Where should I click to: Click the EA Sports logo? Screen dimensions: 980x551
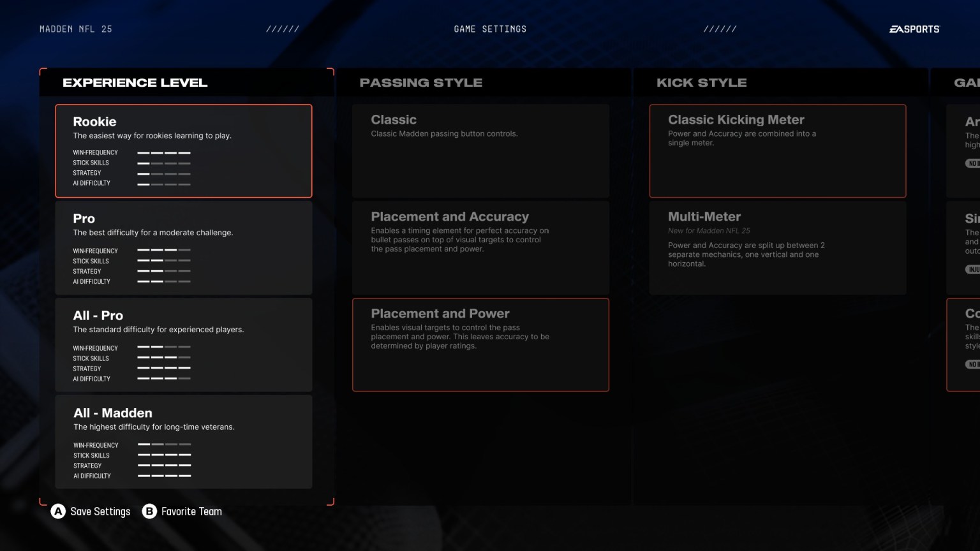(x=914, y=29)
